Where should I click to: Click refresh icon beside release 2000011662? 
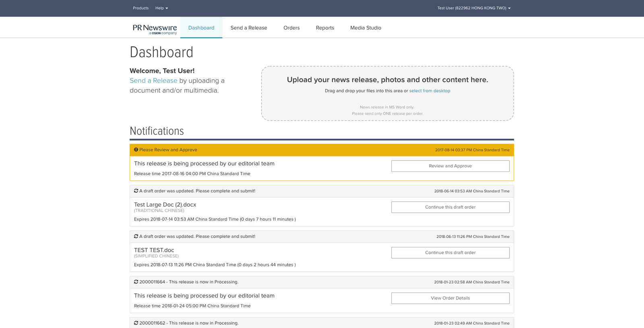click(136, 323)
